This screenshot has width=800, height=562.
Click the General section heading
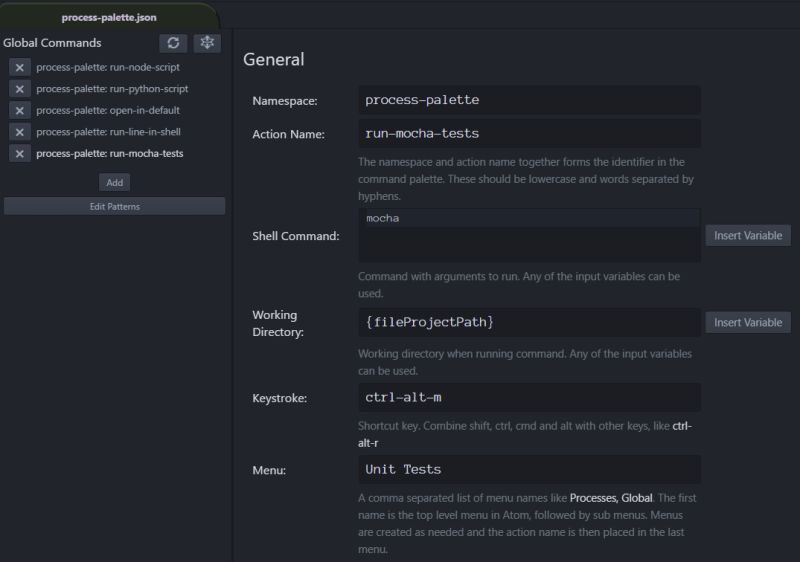[273, 60]
